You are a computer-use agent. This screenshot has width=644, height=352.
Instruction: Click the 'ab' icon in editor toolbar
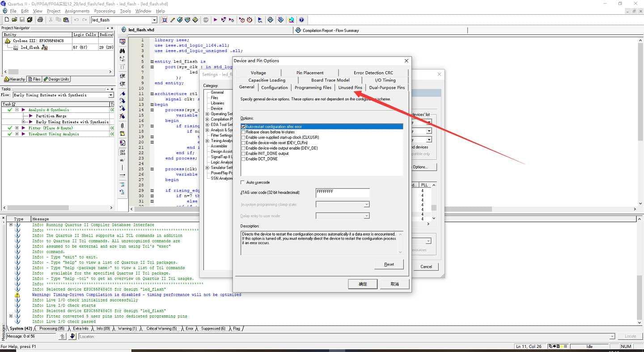122,160
